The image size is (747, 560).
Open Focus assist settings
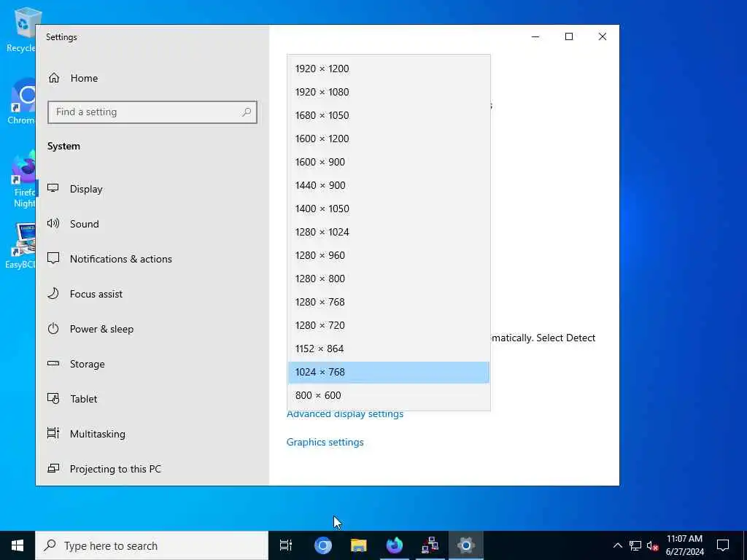tap(152, 294)
